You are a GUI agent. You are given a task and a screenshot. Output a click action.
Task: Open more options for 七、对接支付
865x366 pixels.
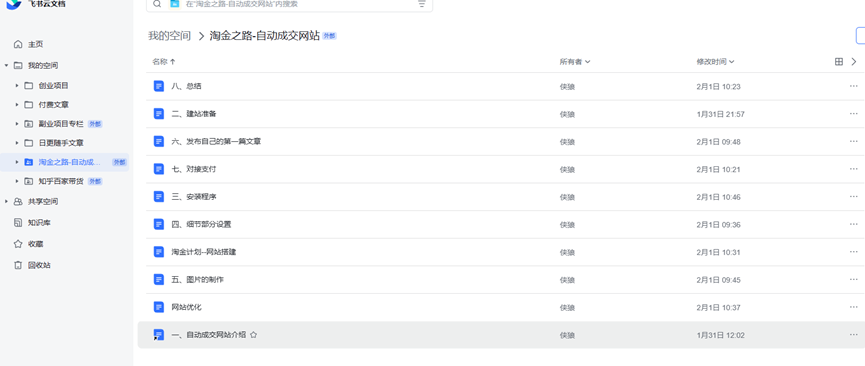[x=853, y=169]
